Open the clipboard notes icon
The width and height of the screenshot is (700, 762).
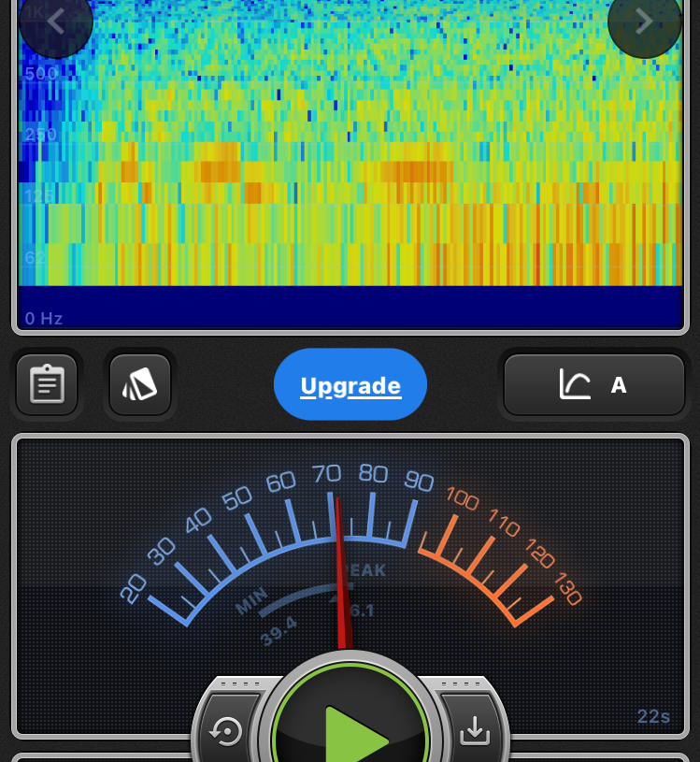[47, 384]
